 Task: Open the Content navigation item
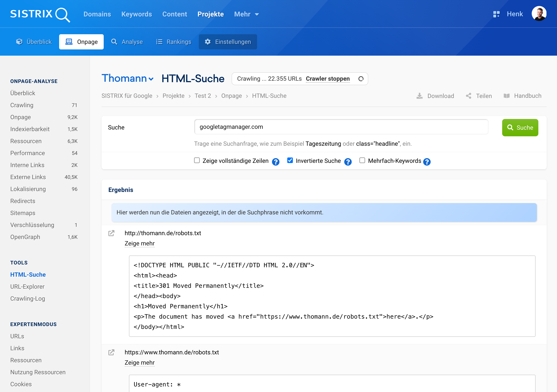coord(175,14)
